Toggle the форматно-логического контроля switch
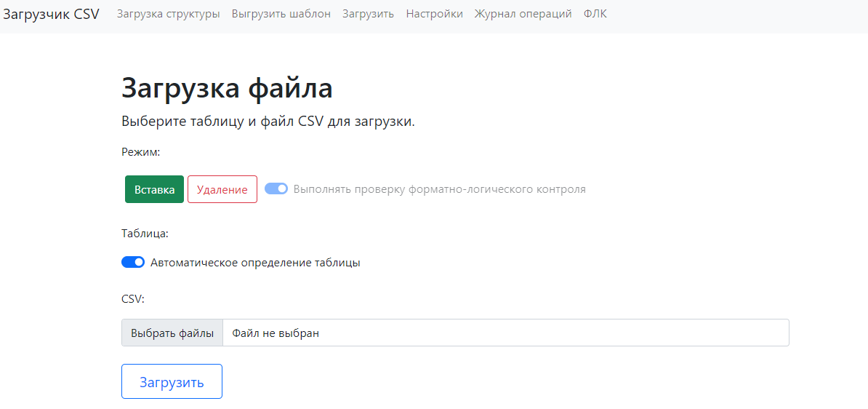868x409 pixels. coord(276,189)
